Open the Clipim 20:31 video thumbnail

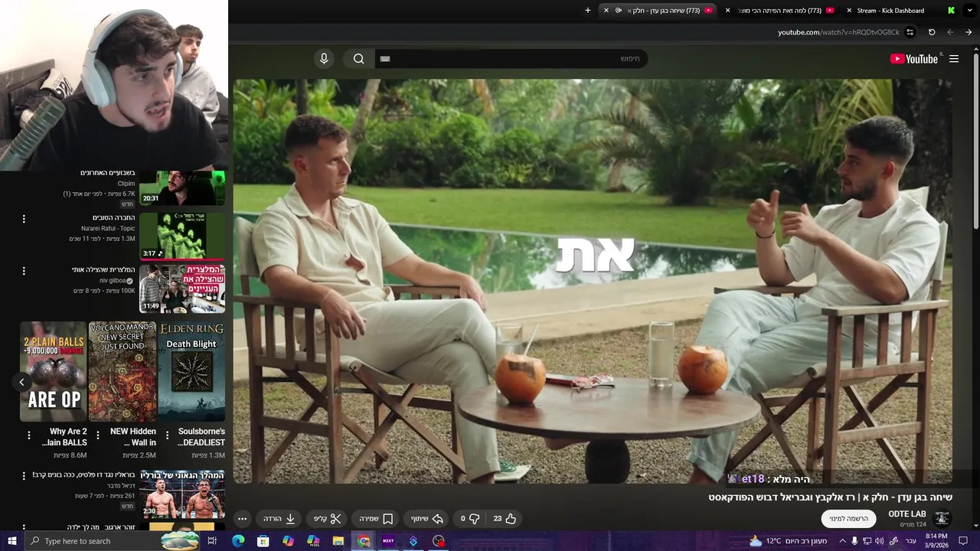click(182, 188)
